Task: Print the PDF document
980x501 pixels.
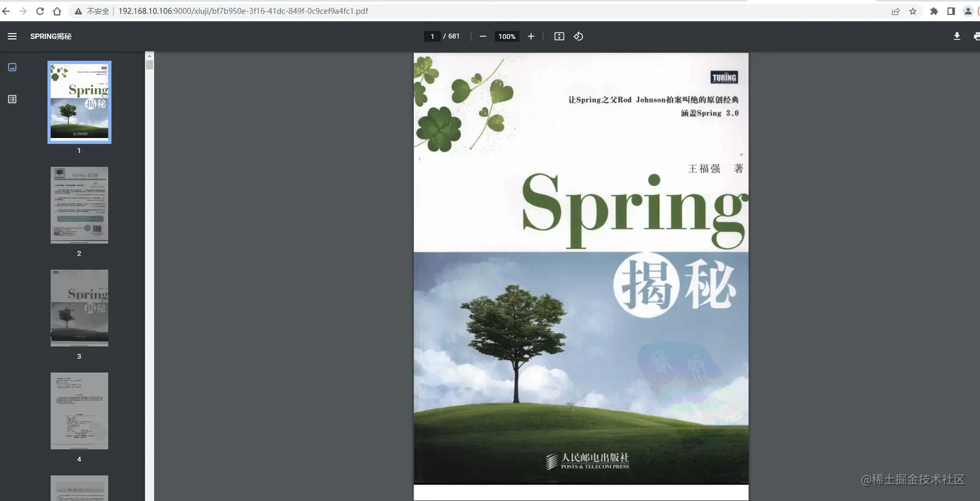Action: [x=976, y=36]
